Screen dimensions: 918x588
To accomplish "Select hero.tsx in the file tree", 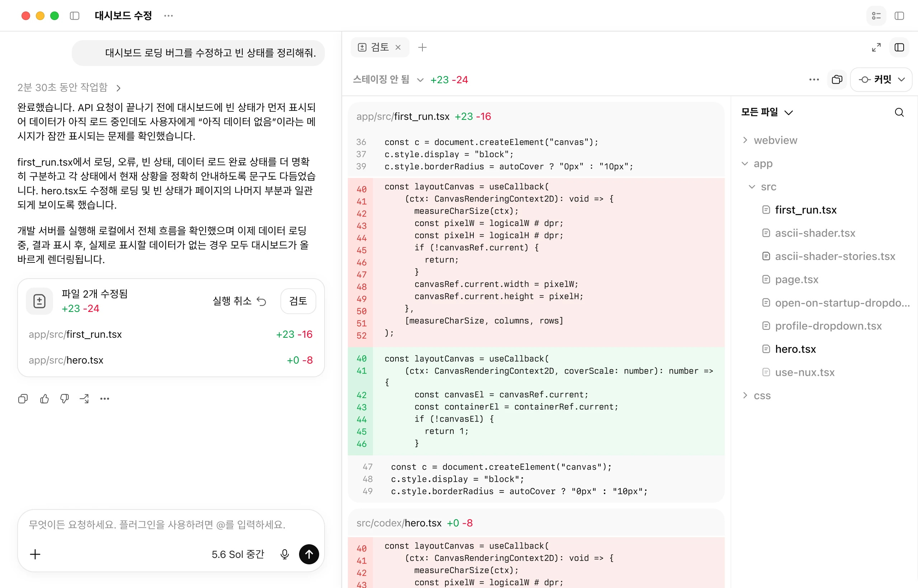I will point(795,349).
